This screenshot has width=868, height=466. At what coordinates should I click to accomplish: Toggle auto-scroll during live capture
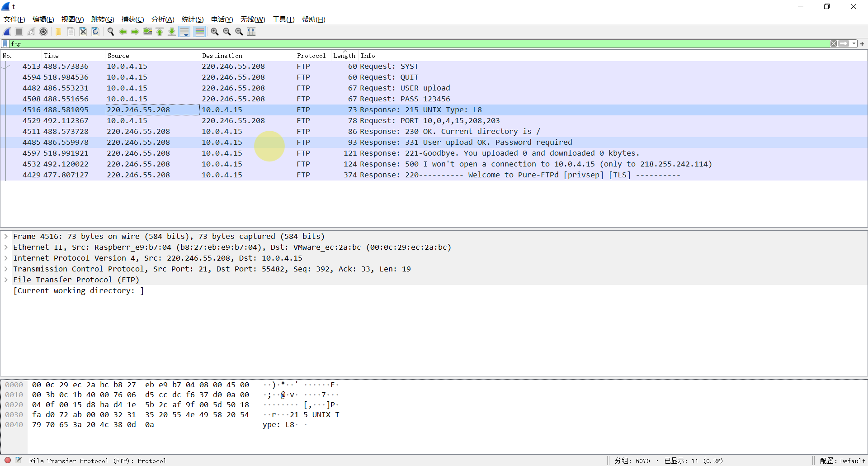pyautogui.click(x=184, y=32)
